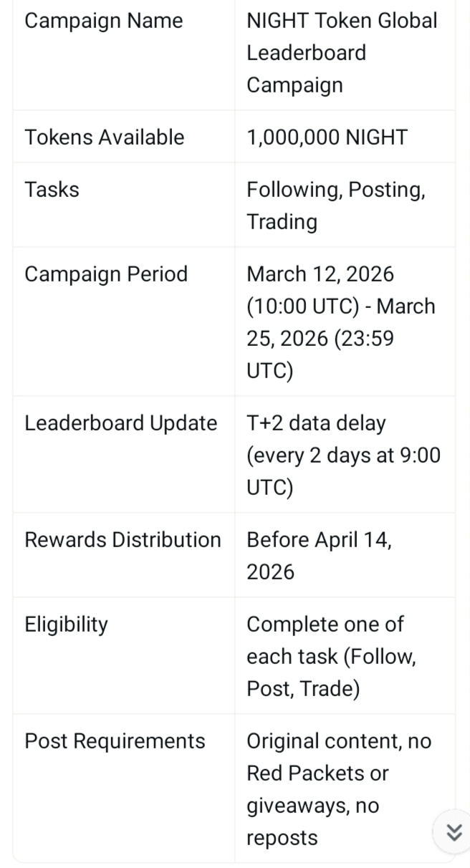
Task: Click the "Campaign Name" label cell
Action: pyautogui.click(x=103, y=21)
